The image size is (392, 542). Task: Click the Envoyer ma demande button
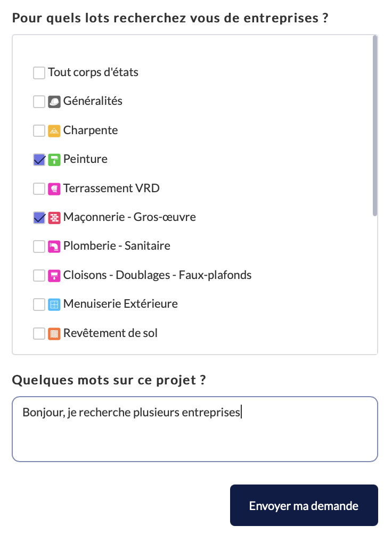coord(304,505)
